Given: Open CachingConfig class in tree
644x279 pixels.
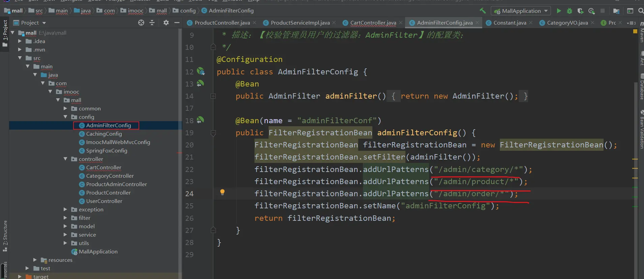Looking at the screenshot, I should [104, 134].
